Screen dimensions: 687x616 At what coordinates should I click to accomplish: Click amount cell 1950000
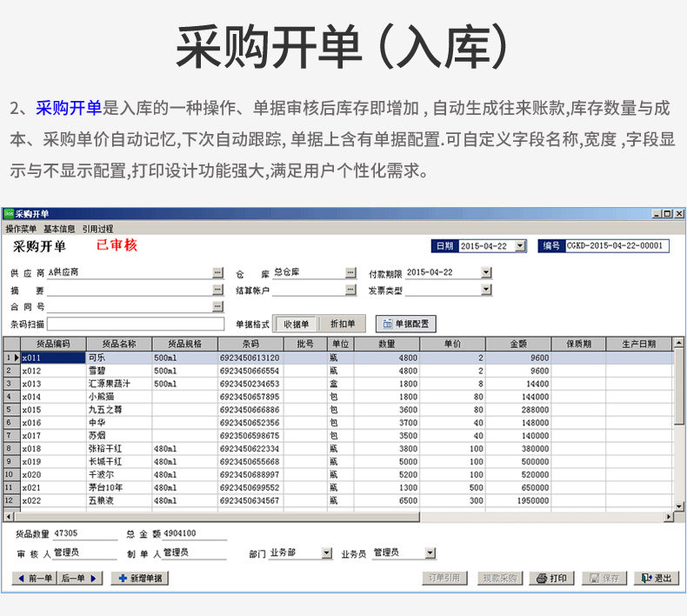pos(518,500)
